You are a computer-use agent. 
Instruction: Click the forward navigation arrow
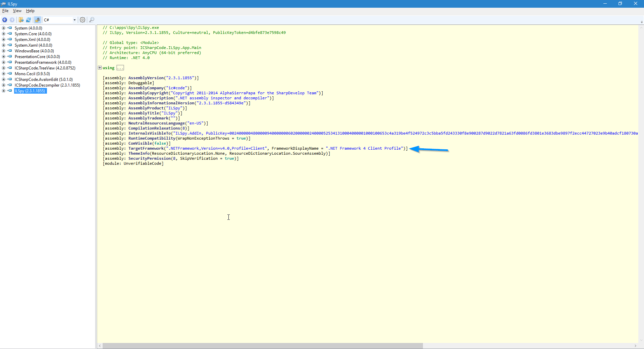(x=12, y=20)
